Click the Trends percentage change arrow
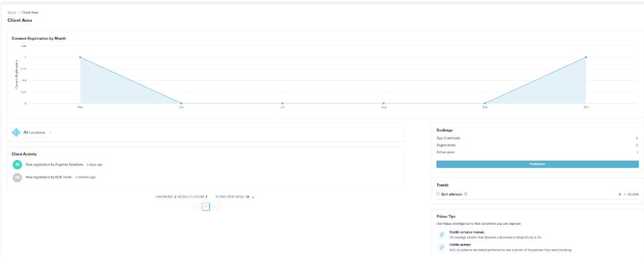The height and width of the screenshot is (275, 644). coord(624,194)
